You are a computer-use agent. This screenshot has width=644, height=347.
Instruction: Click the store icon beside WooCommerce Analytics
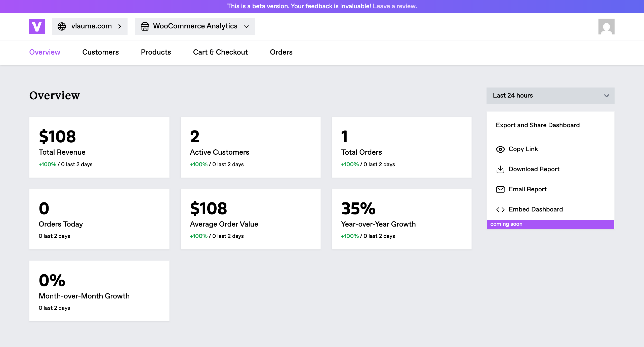pos(145,26)
